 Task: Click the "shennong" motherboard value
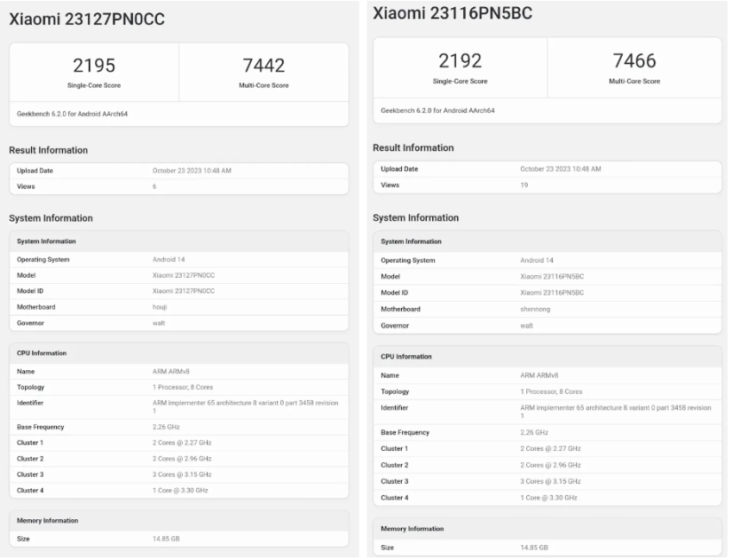535,309
